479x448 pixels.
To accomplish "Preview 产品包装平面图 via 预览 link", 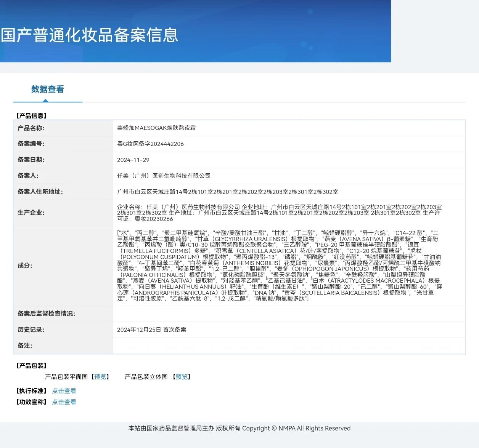I will tap(100, 377).
